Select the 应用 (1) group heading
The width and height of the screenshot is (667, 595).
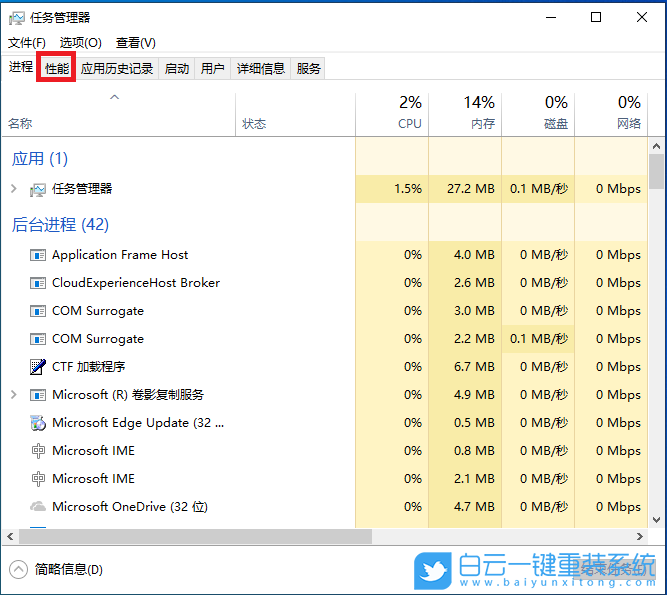click(40, 159)
